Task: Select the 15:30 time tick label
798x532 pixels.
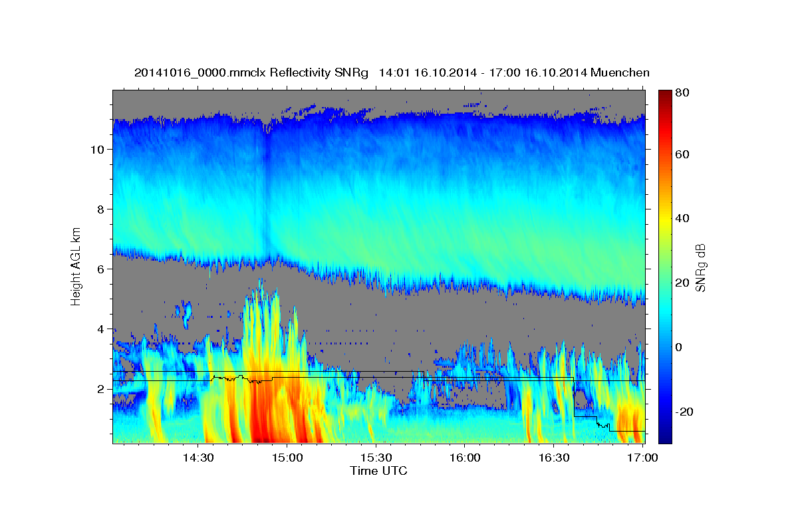Action: 376,458
